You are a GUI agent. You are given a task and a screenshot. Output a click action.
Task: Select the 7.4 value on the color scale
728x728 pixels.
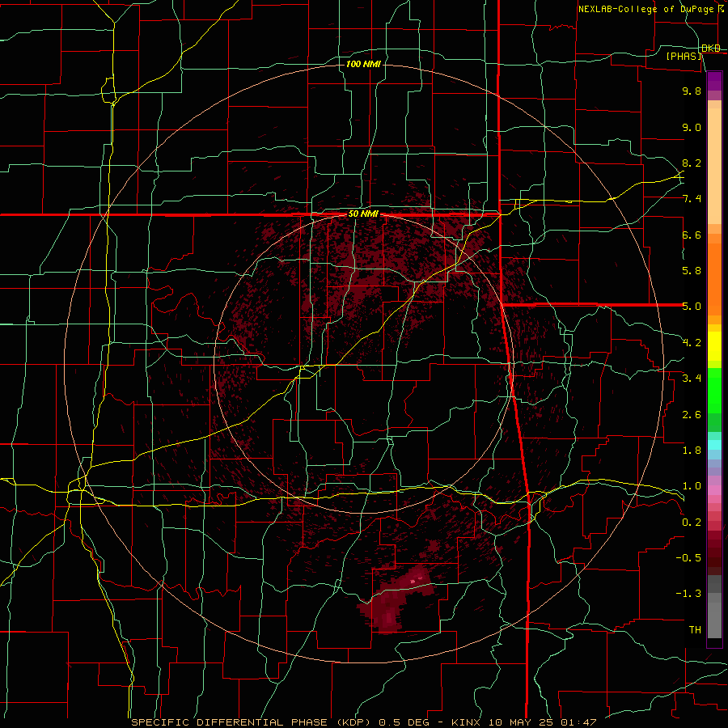pos(692,199)
